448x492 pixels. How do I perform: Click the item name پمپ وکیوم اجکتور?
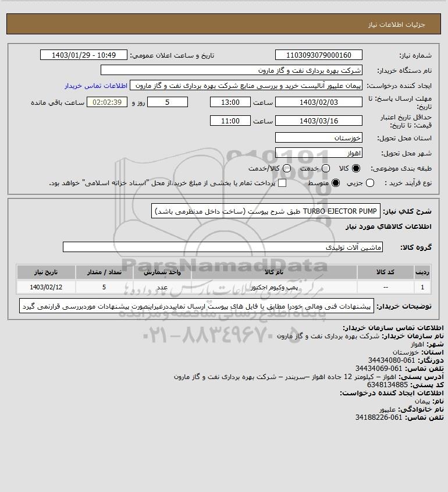point(274,287)
